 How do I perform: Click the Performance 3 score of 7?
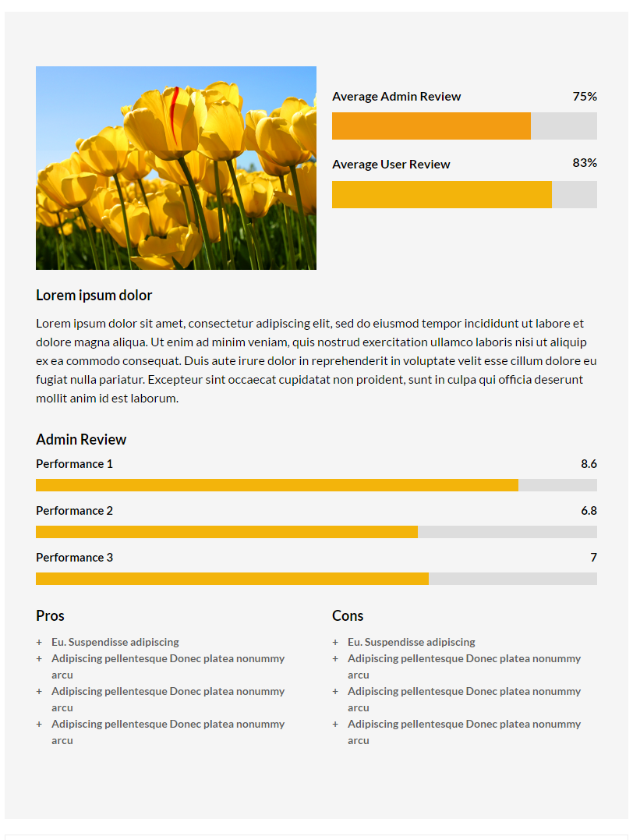coord(593,558)
